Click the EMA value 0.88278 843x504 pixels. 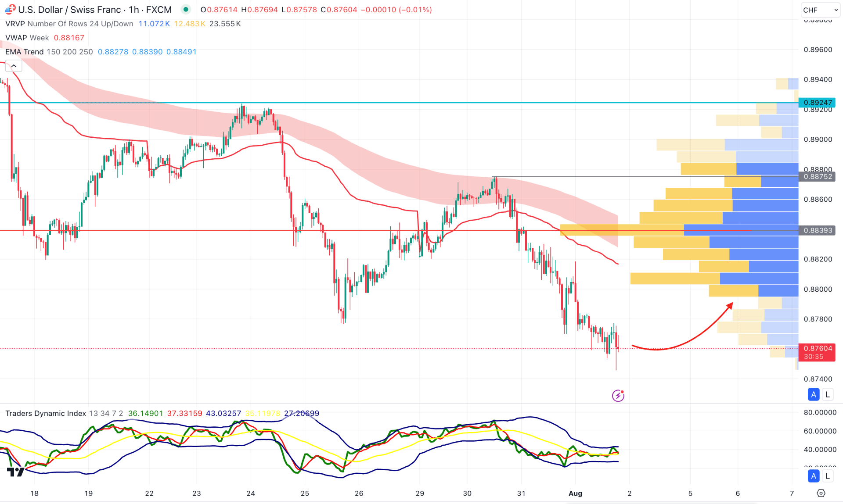pos(113,52)
